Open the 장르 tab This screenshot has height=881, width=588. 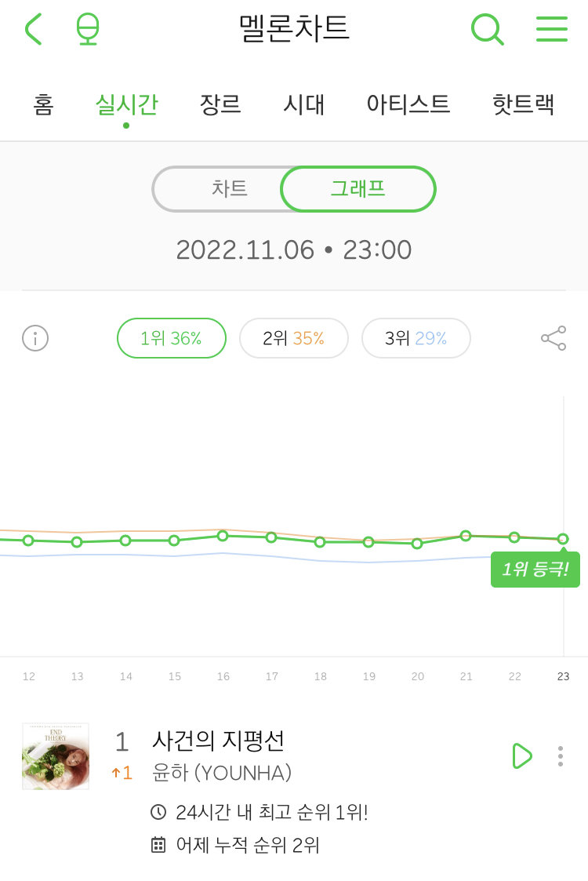point(220,104)
